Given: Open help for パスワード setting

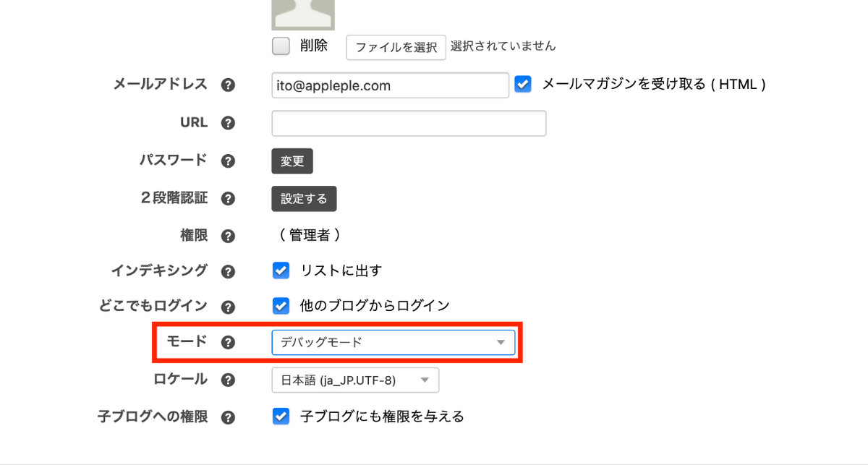Looking at the screenshot, I should pos(228,161).
